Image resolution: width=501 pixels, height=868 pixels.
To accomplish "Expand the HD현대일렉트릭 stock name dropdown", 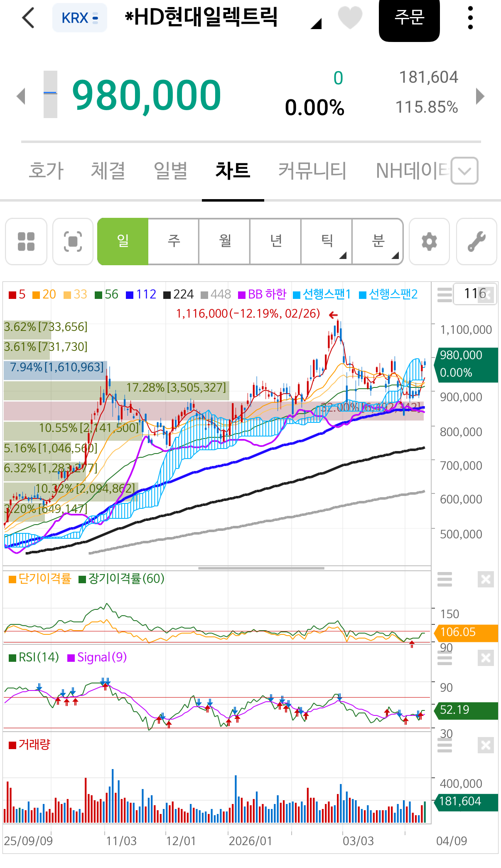I will 316,24.
